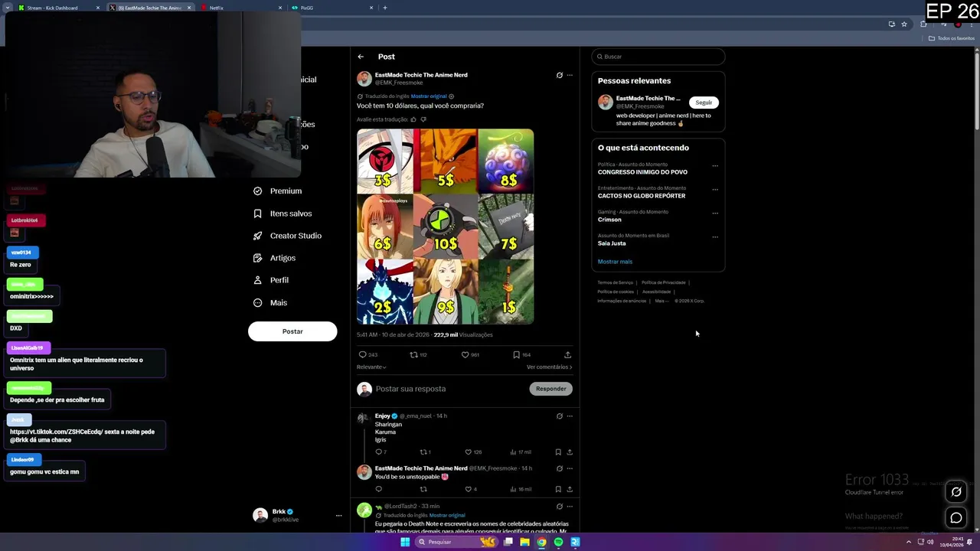The width and height of the screenshot is (980, 551).
Task: Open the anime powers image in the post
Action: pyautogui.click(x=445, y=227)
